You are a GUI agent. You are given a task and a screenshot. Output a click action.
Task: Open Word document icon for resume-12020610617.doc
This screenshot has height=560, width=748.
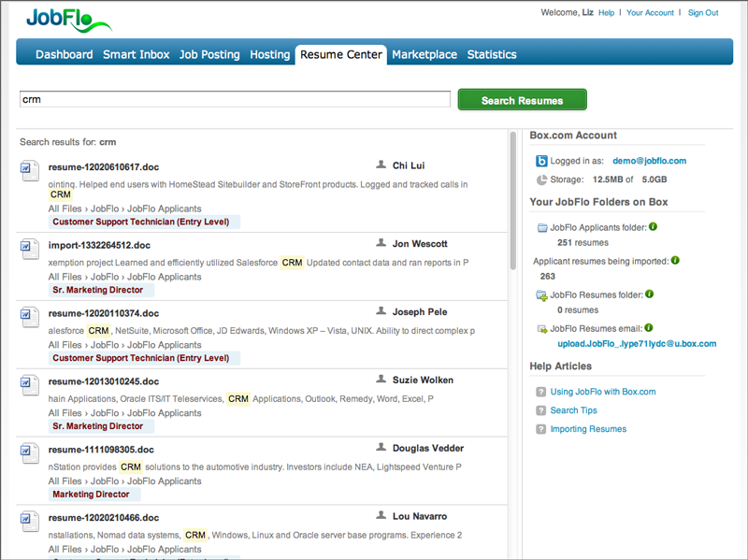30,172
